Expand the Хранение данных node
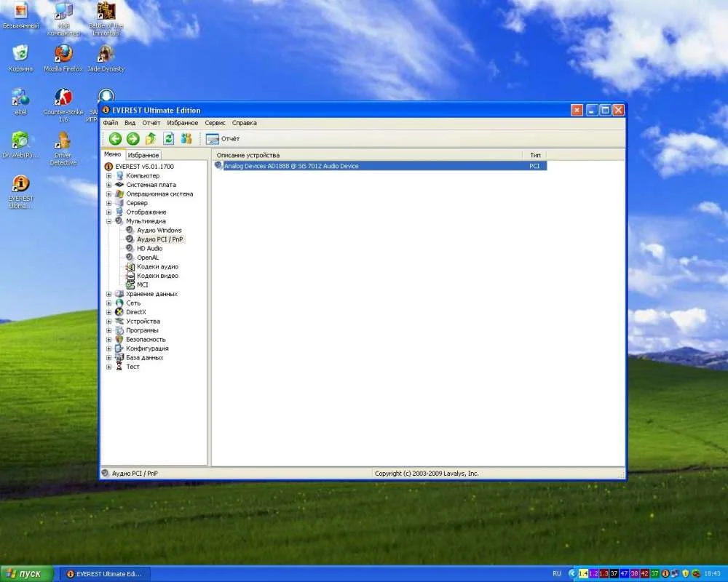 click(108, 294)
